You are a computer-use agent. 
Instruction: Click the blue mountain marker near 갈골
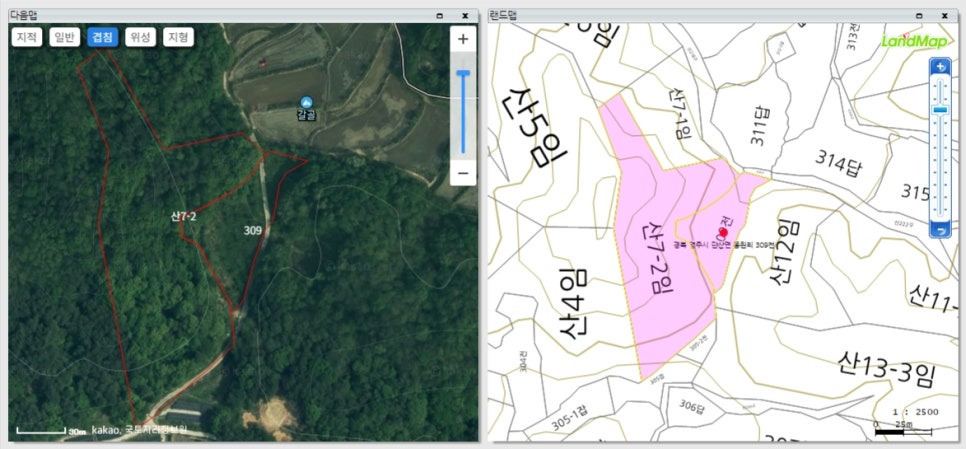coord(306,102)
